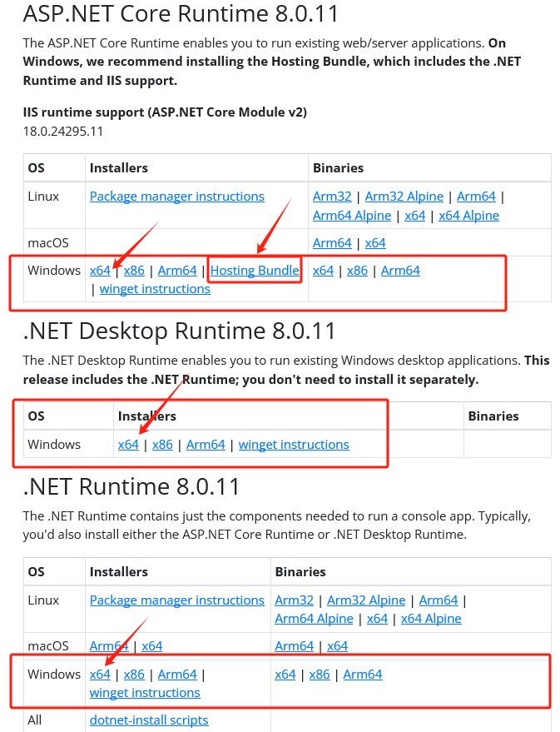This screenshot has width=560, height=732.
Task: Download .NET Runtime macOS Arm64 installer
Action: (109, 646)
